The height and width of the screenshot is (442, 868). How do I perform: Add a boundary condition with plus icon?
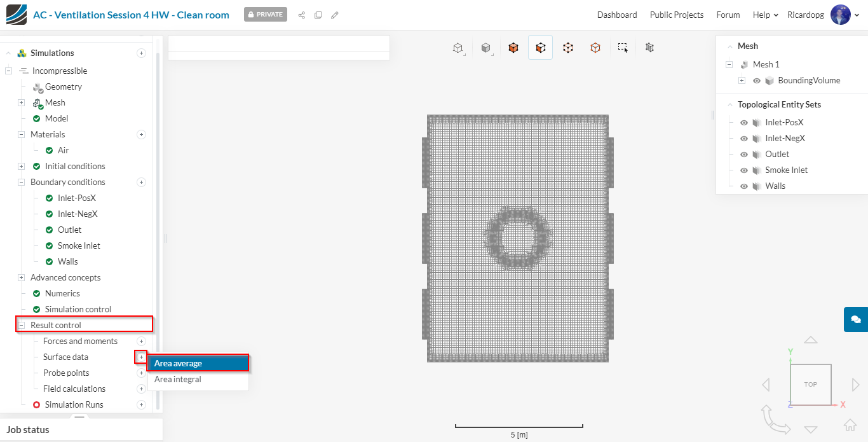[142, 183]
